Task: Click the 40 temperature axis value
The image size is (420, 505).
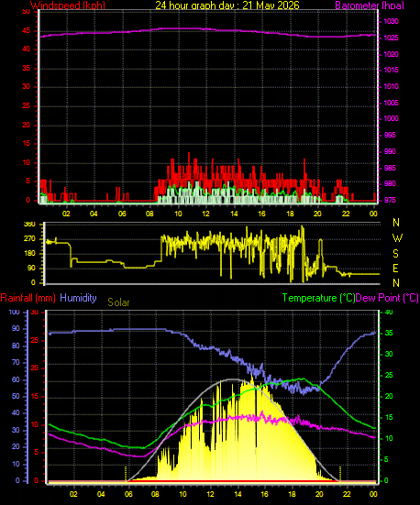Action: 389,313
